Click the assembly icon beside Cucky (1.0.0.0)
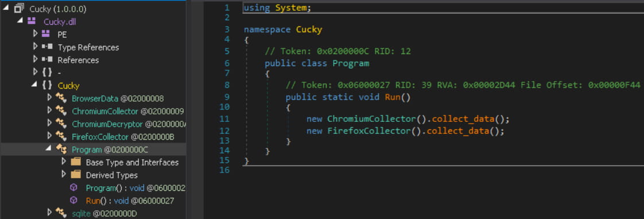The height and width of the screenshot is (219, 644). [19, 8]
